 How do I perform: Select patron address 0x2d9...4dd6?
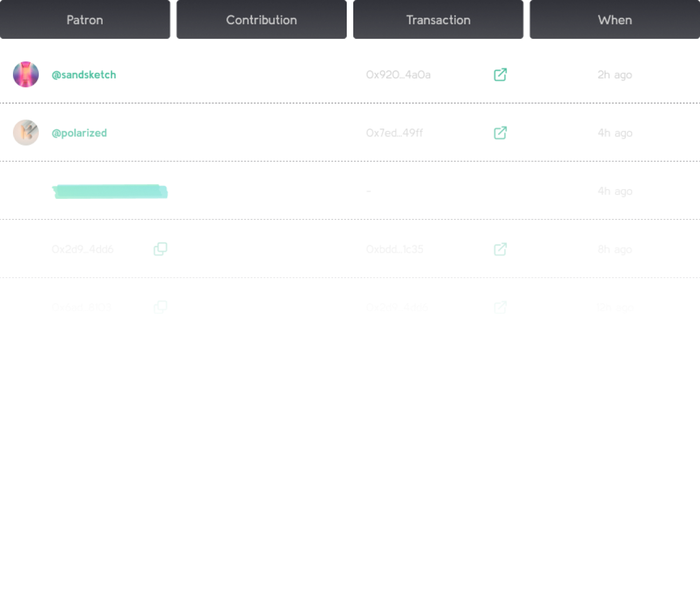pyautogui.click(x=83, y=249)
